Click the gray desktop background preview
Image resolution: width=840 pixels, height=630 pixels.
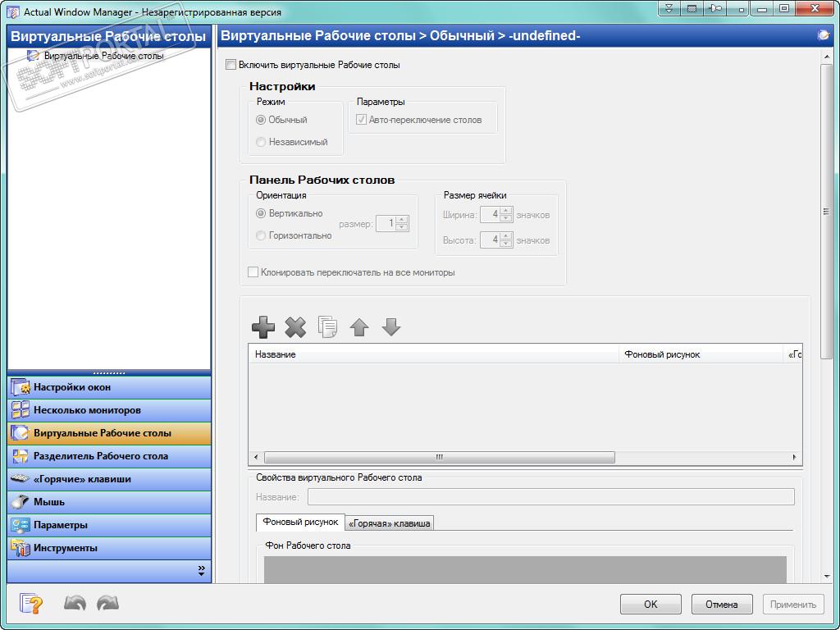pos(525,569)
